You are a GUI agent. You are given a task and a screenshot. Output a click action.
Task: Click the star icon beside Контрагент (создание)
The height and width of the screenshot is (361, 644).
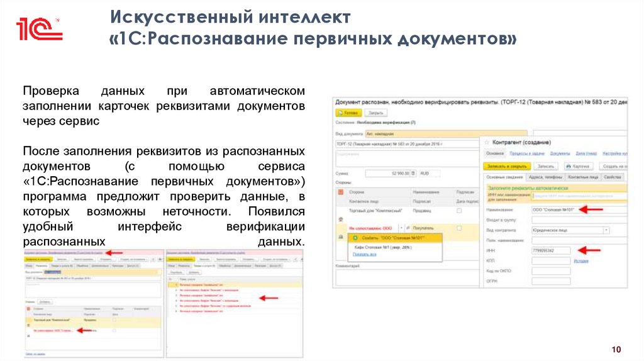pos(487,142)
